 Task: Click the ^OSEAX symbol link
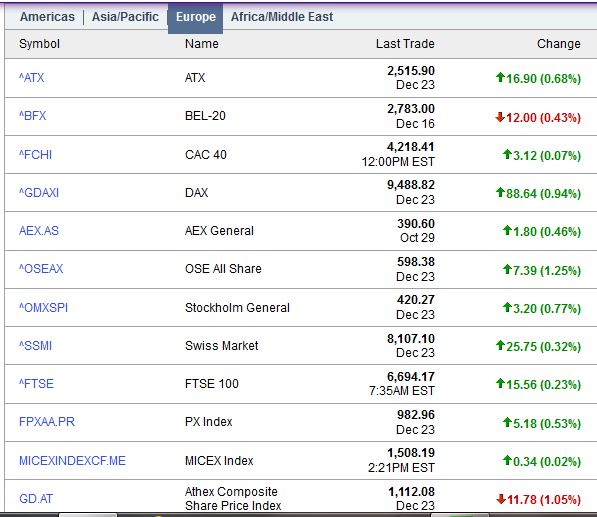(41, 269)
